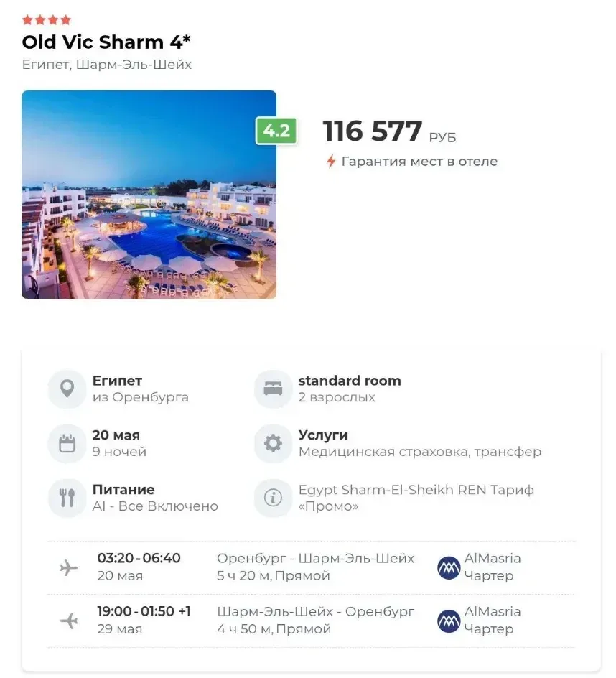This screenshot has height=678, width=616.
Task: Open the Old Vic Sharm 4* hotel title
Action: 106,42
